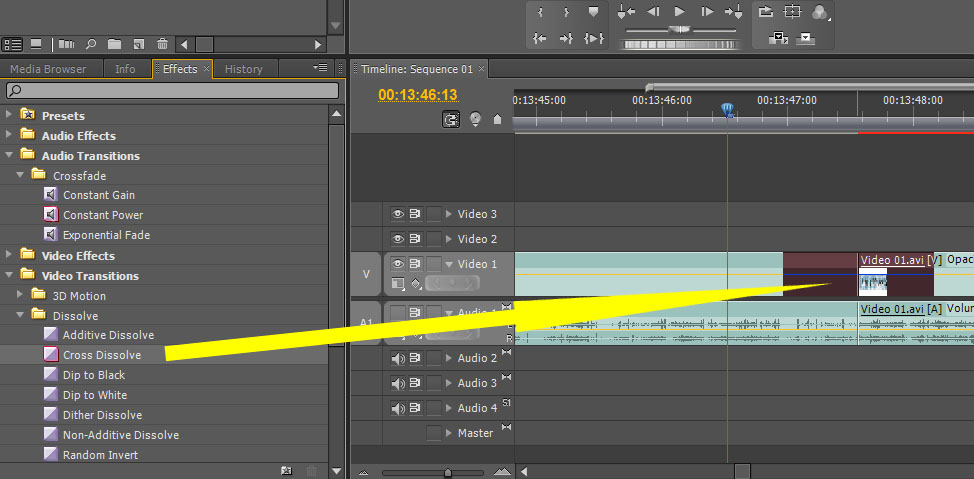
Task: Click the New Custom Bin icon
Action: click(x=286, y=471)
